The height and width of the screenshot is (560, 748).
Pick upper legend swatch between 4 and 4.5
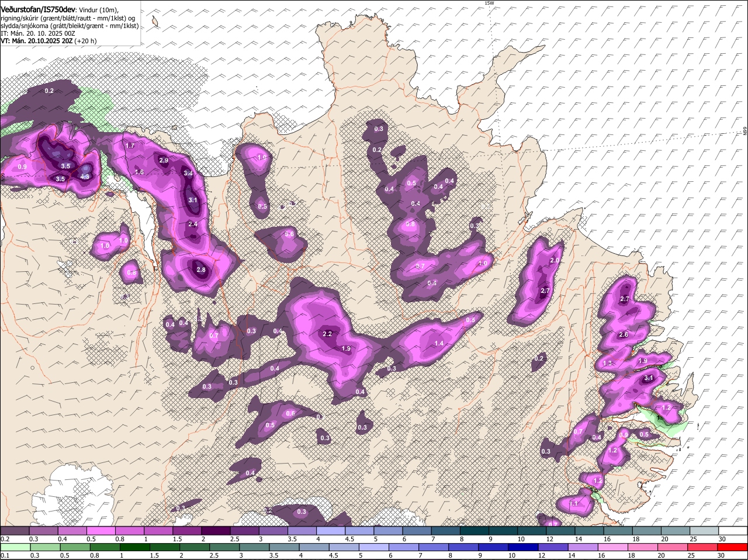coord(331,530)
